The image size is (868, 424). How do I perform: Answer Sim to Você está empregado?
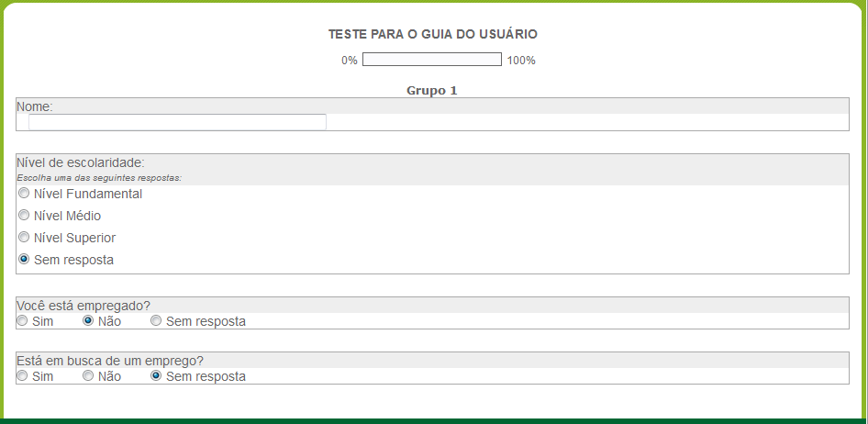coord(22,321)
